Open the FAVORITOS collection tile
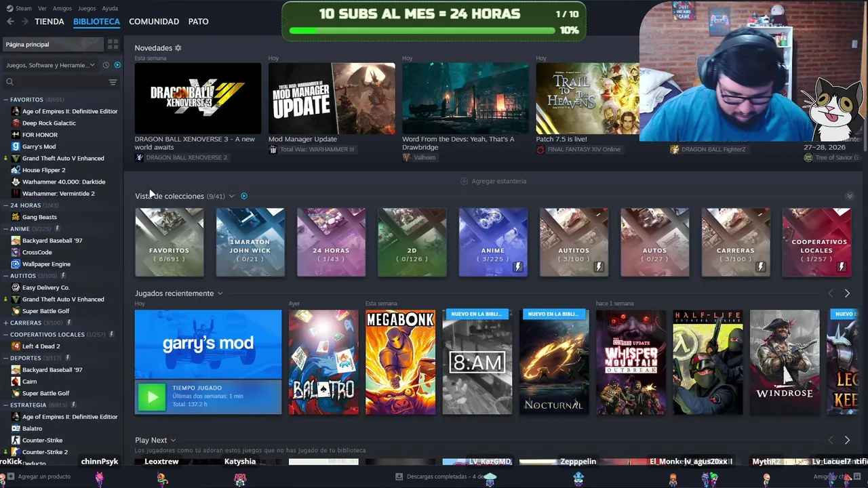868x488 pixels. 169,243
